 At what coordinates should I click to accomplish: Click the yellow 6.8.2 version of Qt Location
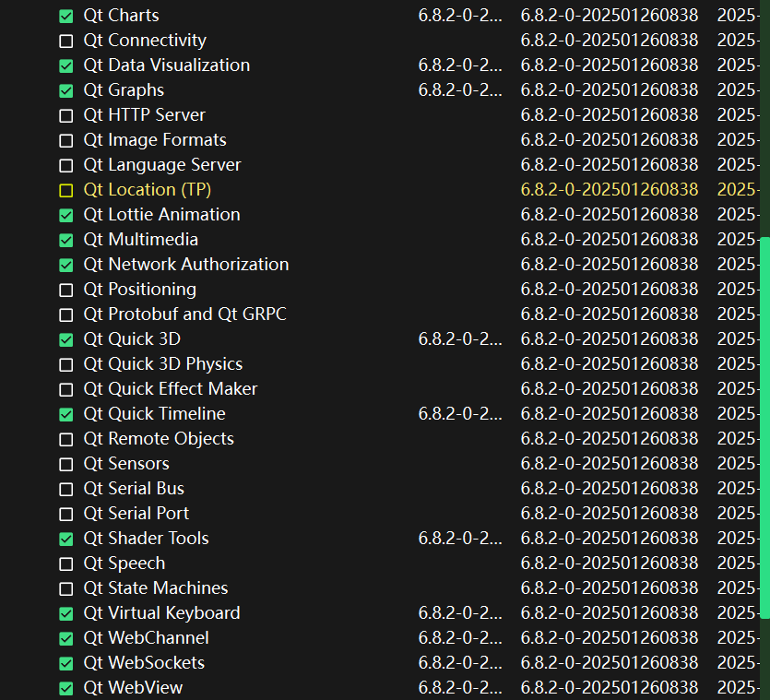610,190
